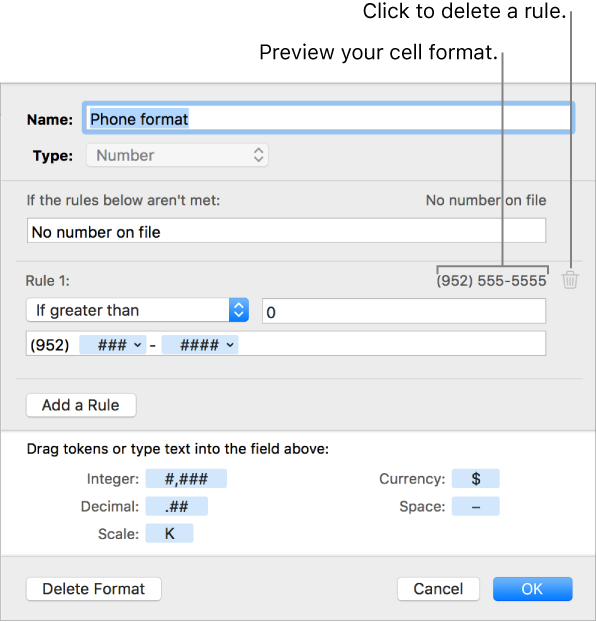Click the Delete Format button
Screen dimensions: 596x622
(x=94, y=589)
